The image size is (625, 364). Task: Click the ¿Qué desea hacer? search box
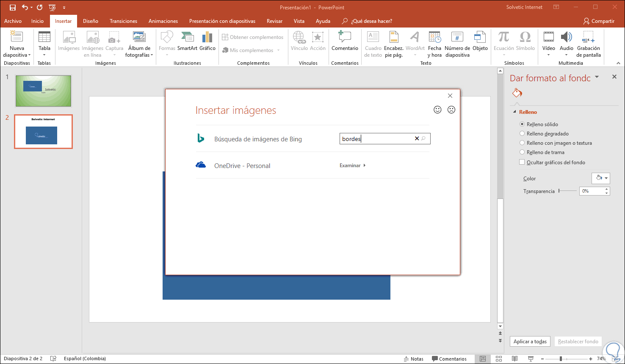click(x=367, y=21)
